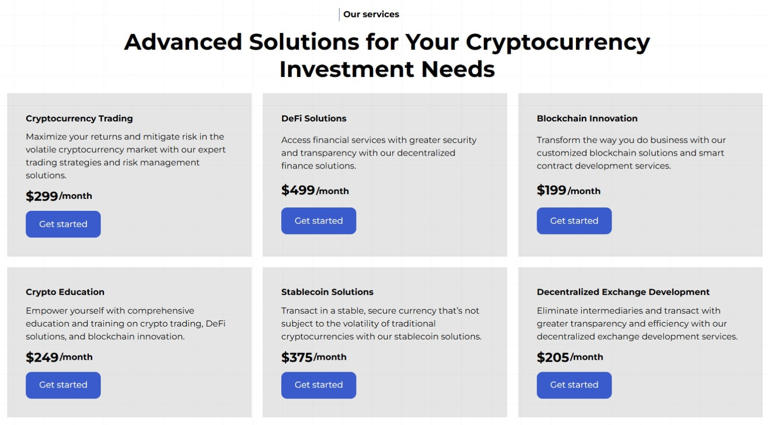Click the Blockchain Innovation heading
Viewport: 768px width, 425px height.
pos(587,118)
